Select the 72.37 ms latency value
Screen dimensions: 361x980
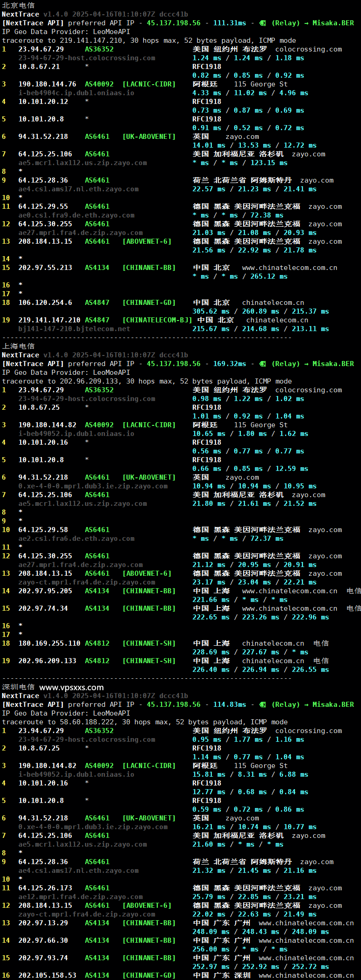pyautogui.click(x=267, y=539)
